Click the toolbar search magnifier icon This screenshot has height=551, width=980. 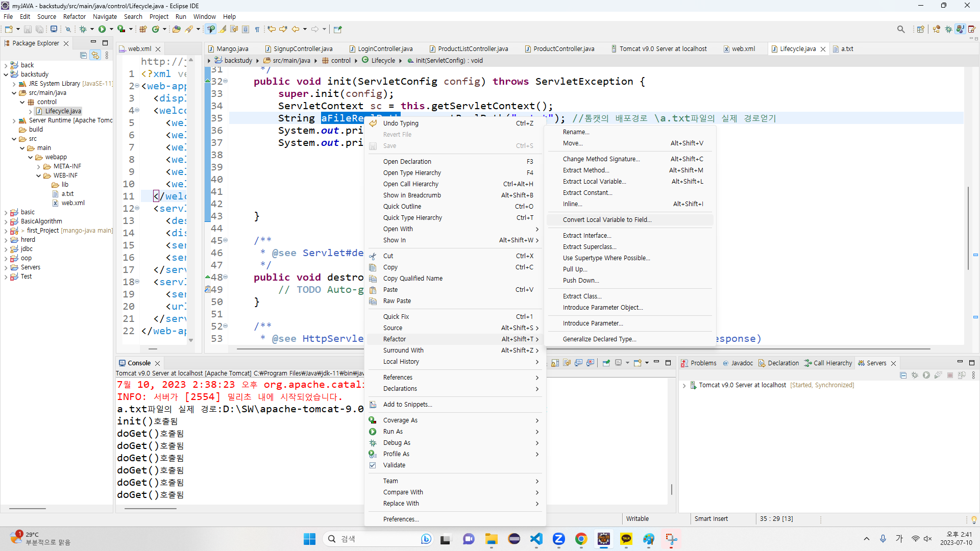[x=901, y=30]
